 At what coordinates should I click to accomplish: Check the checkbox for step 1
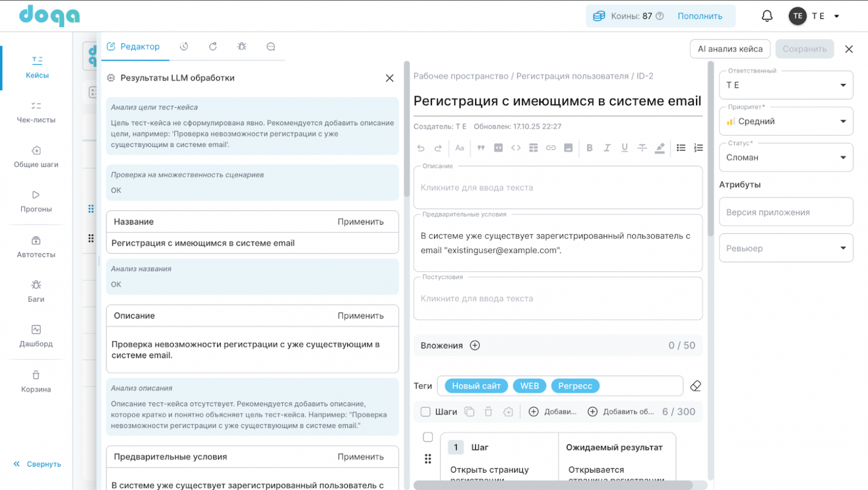(x=428, y=437)
